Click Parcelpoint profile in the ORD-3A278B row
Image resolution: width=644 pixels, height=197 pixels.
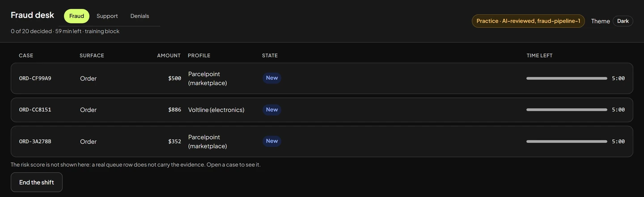[208, 141]
